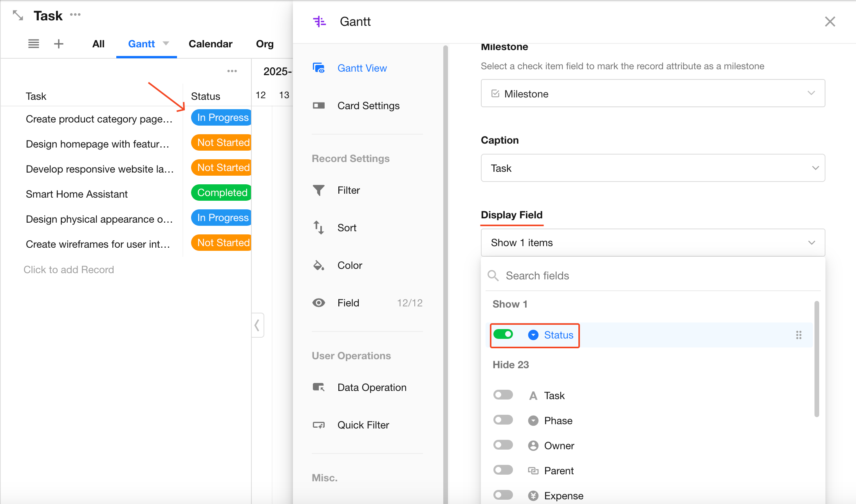Open Field visibility eye setting
Image resolution: width=856 pixels, height=504 pixels.
348,303
